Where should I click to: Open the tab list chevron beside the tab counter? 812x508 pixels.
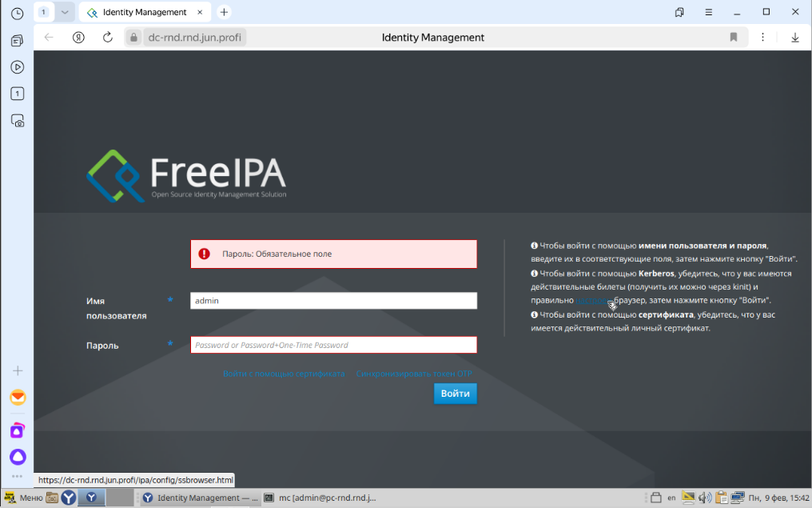[64, 12]
